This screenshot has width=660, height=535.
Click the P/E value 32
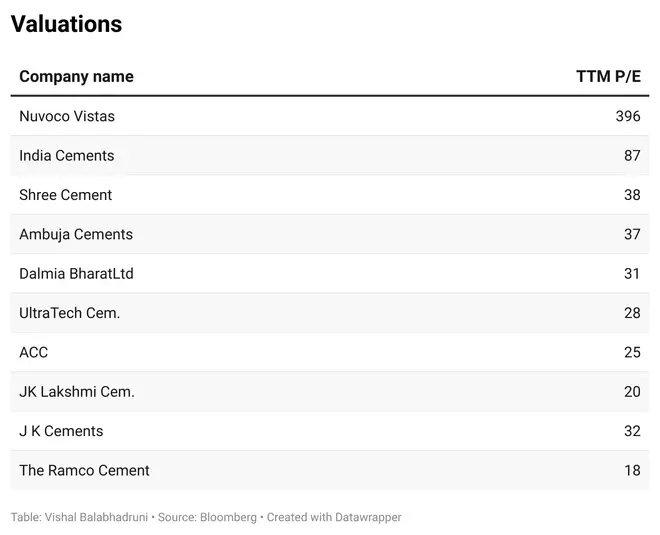tap(632, 431)
